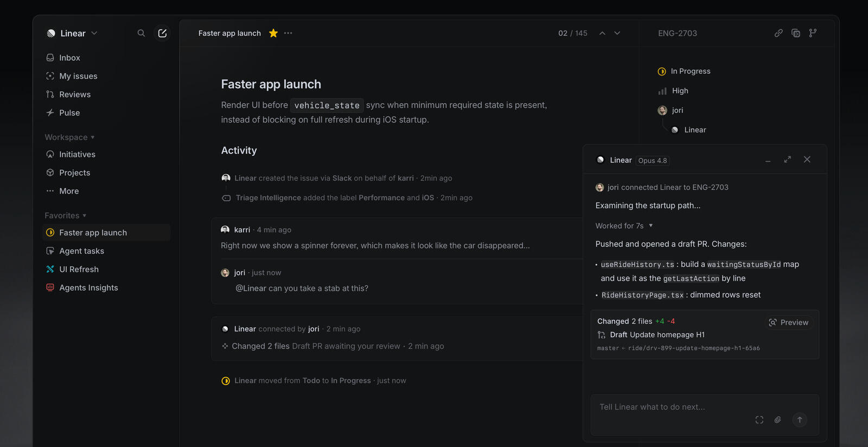Collapse the Workspace section
Screen dimensions: 868x447
[69, 137]
